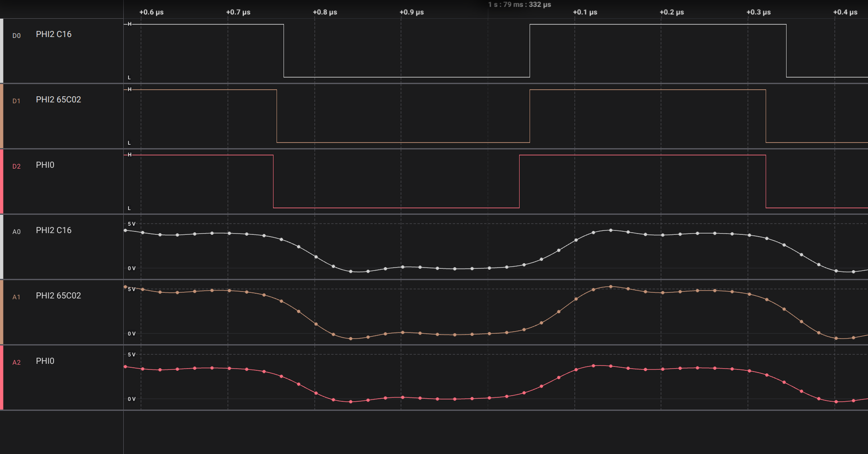Click the D0 digital channel identifier
868x454 pixels.
point(17,36)
